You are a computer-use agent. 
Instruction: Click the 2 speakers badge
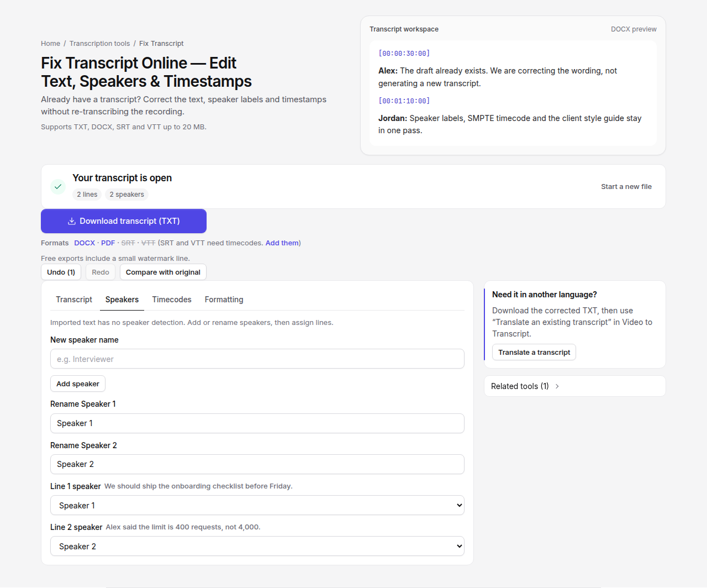click(127, 195)
